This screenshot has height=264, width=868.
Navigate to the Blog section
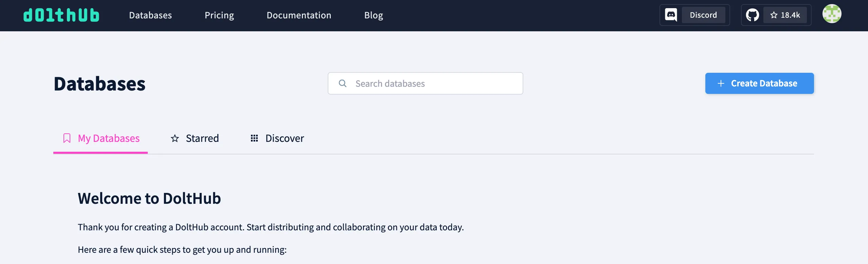(373, 15)
